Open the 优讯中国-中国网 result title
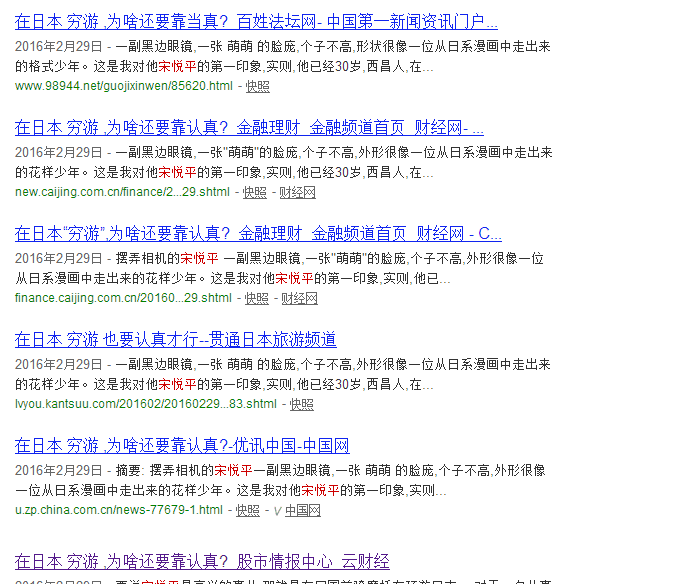The width and height of the screenshot is (695, 586). pos(182,446)
